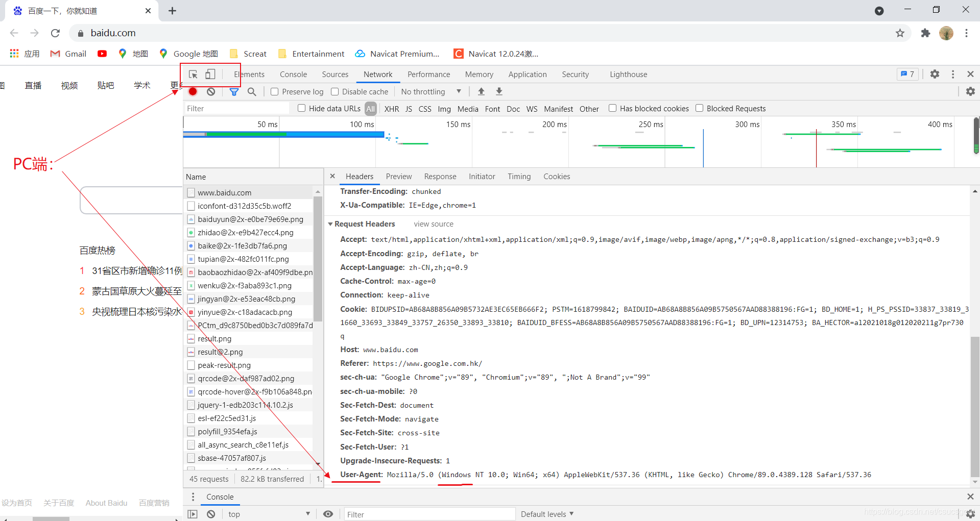
Task: Open the Performance tab
Action: click(x=429, y=75)
